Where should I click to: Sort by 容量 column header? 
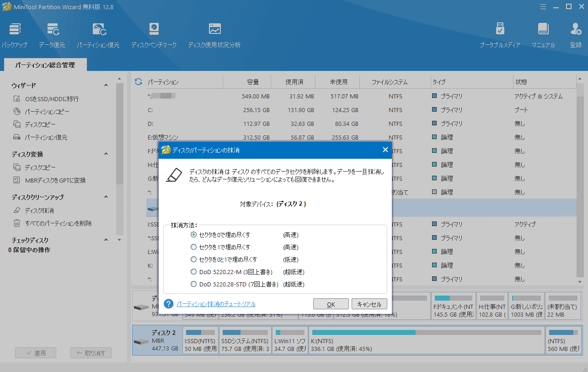(x=247, y=82)
